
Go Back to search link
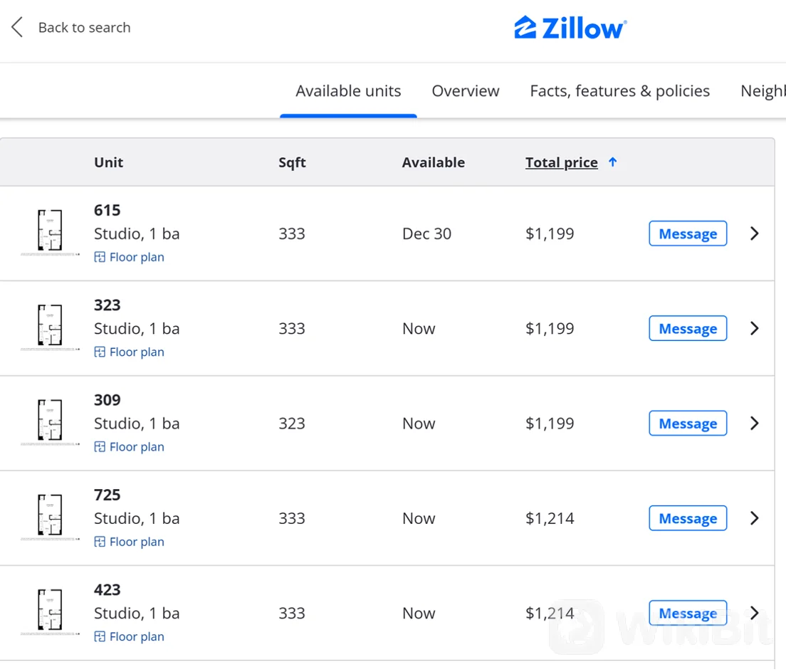pyautogui.click(x=84, y=28)
